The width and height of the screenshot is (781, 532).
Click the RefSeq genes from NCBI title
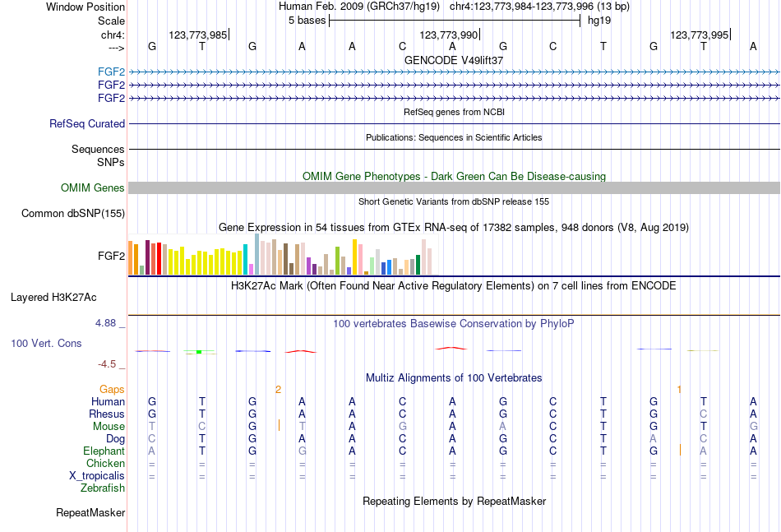click(454, 112)
